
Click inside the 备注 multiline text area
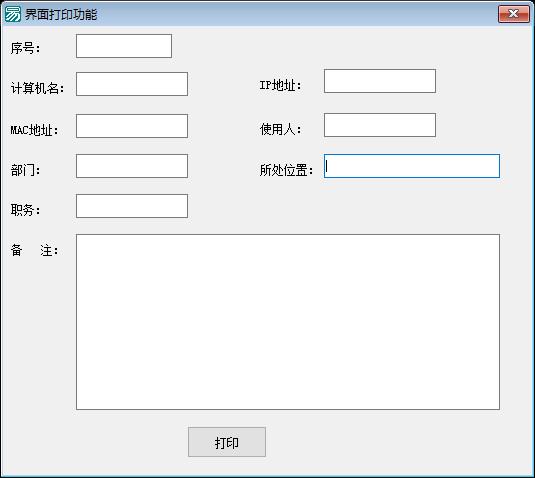(x=288, y=322)
